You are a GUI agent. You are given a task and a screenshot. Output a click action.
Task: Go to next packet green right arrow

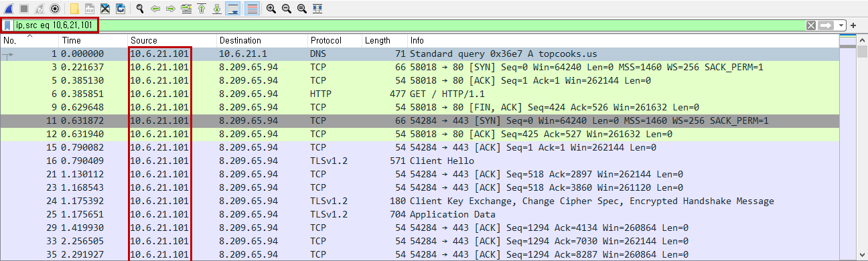[171, 9]
